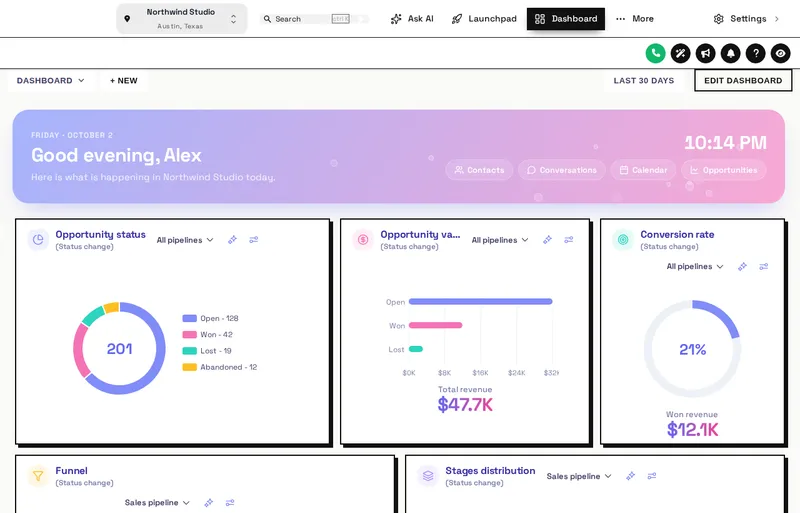Click the Conversion rate target icon
800x513 pixels.
coord(623,239)
